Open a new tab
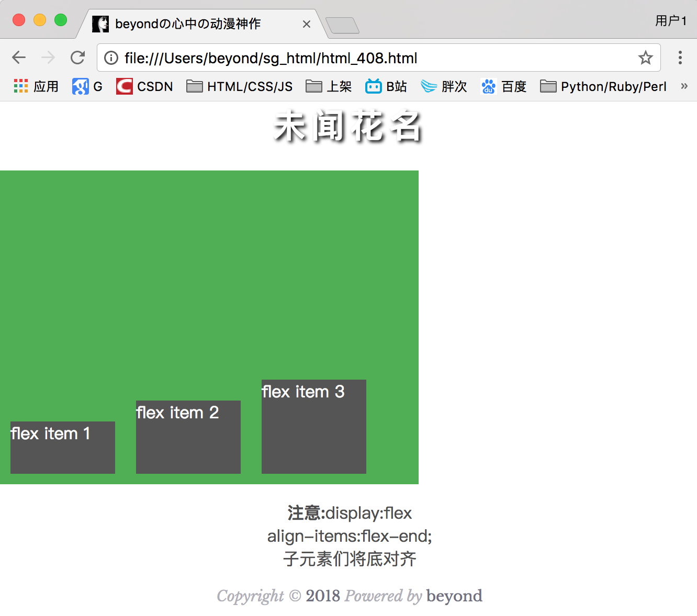The image size is (697, 616). tap(342, 25)
